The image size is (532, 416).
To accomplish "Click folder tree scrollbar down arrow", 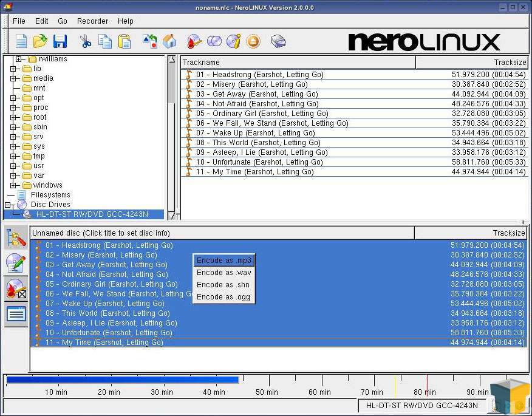I will click(x=172, y=215).
